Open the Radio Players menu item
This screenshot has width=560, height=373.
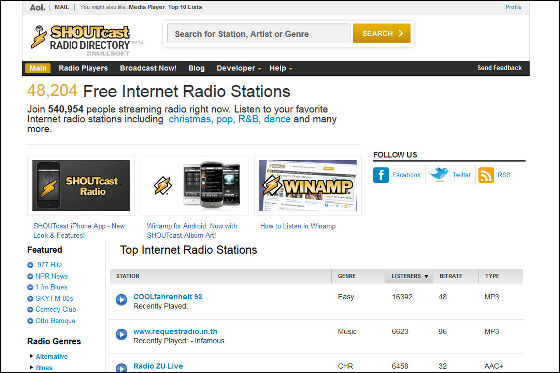pyautogui.click(x=83, y=68)
